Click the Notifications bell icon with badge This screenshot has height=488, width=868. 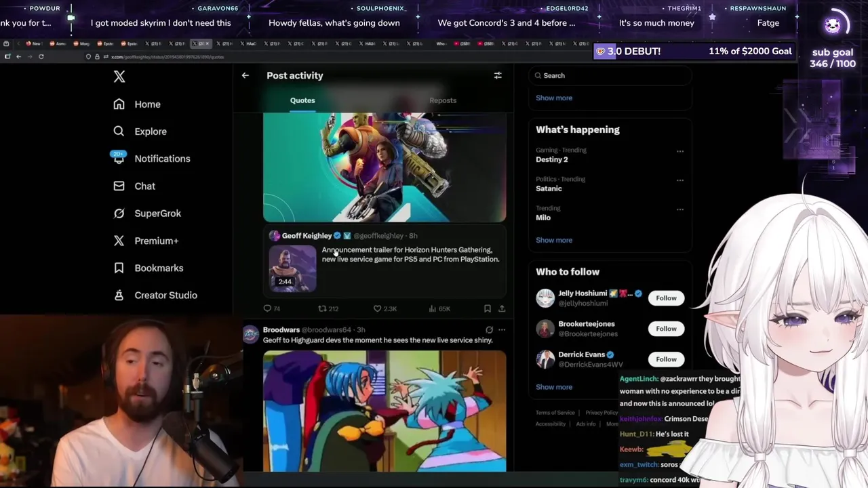(x=119, y=158)
